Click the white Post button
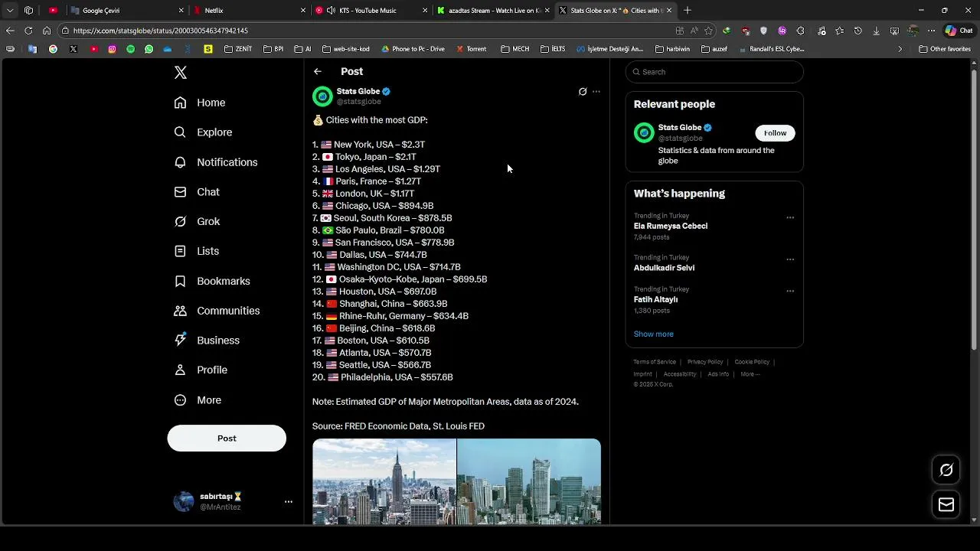Image resolution: width=980 pixels, height=551 pixels. pyautogui.click(x=227, y=439)
